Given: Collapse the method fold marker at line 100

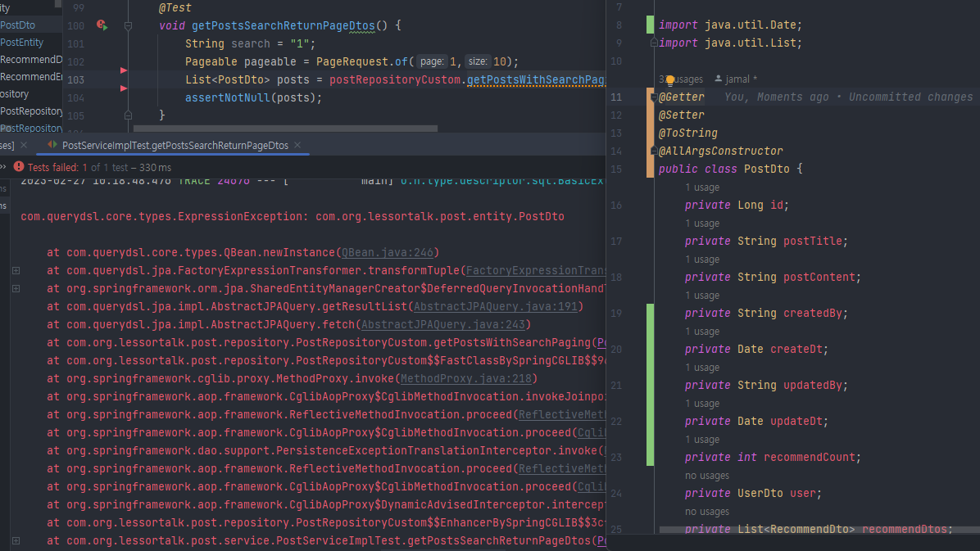Looking at the screenshot, I should [128, 25].
